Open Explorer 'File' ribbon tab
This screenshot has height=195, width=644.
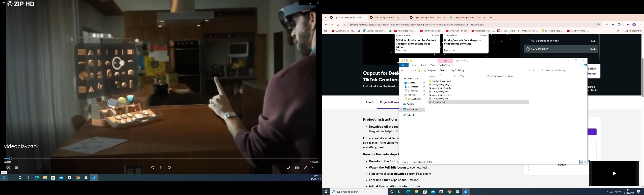coord(404,65)
